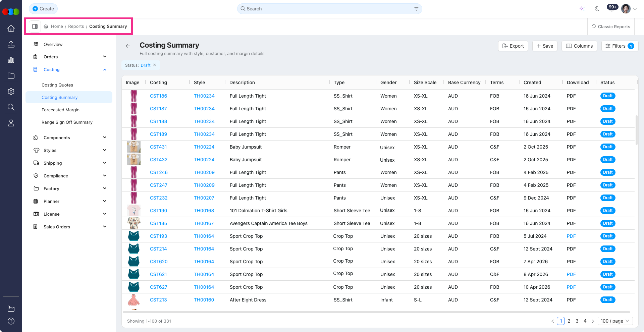The width and height of the screenshot is (644, 332).
Task: Click the search filter icon in search bar
Action: click(416, 9)
